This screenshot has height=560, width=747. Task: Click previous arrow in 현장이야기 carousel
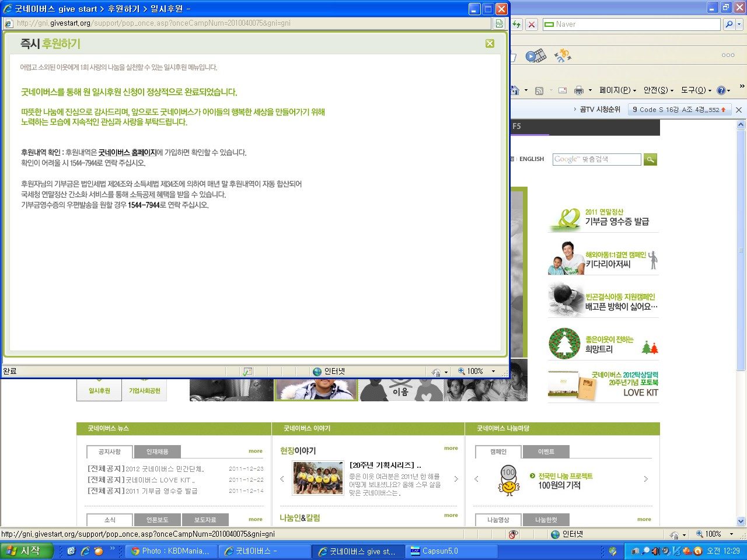pyautogui.click(x=282, y=479)
